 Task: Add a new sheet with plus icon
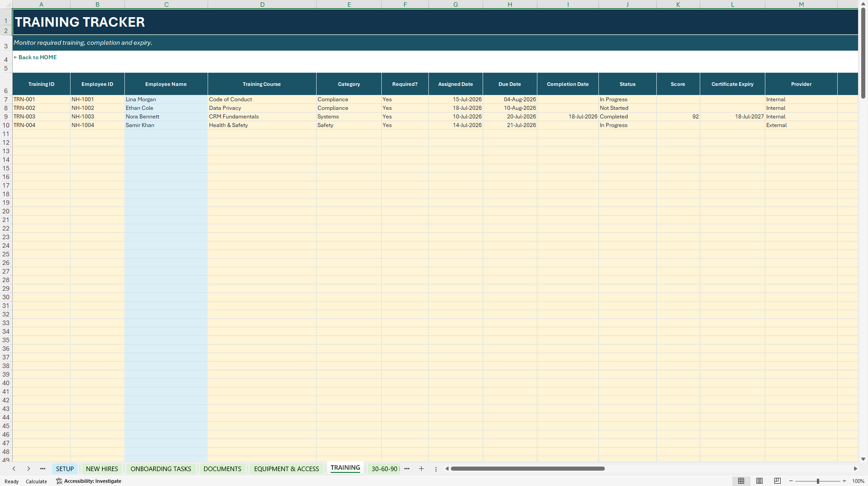click(x=421, y=469)
